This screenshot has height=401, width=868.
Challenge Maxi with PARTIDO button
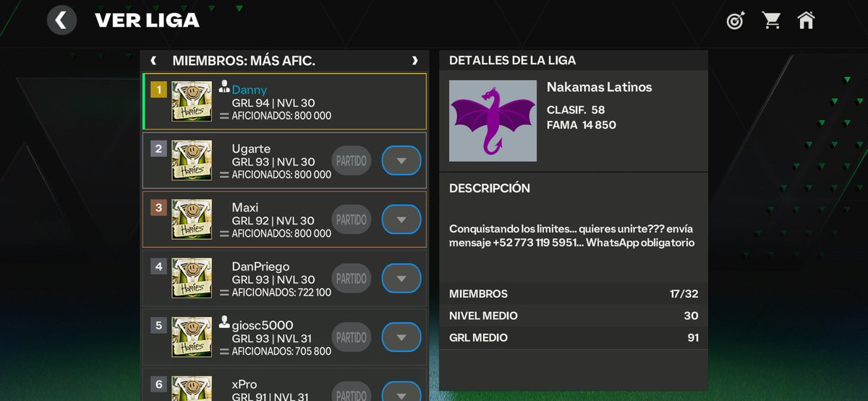click(352, 219)
